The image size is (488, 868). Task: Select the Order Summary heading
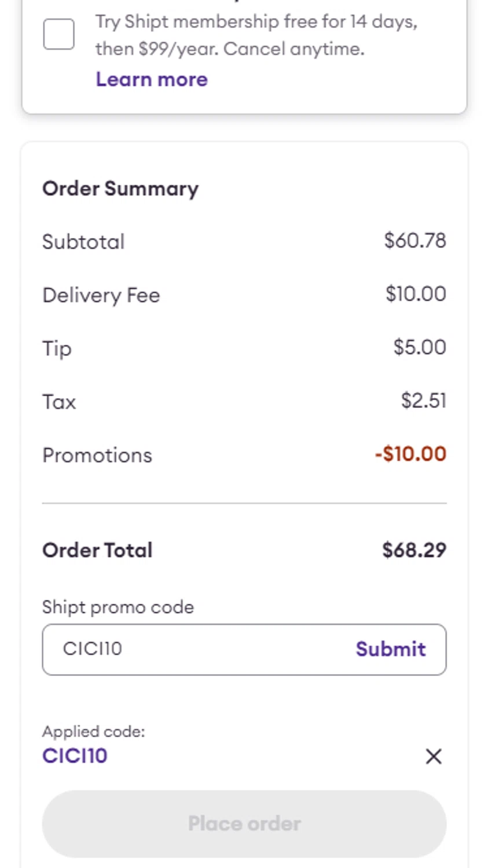(x=120, y=189)
